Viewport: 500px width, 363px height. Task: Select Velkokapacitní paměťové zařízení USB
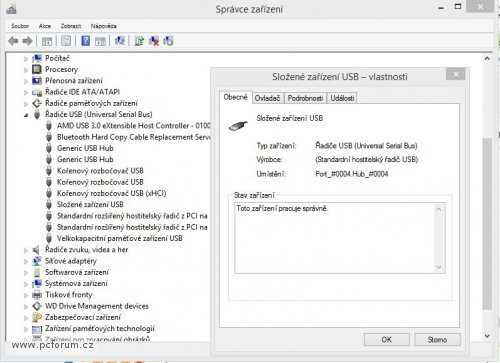(119, 238)
